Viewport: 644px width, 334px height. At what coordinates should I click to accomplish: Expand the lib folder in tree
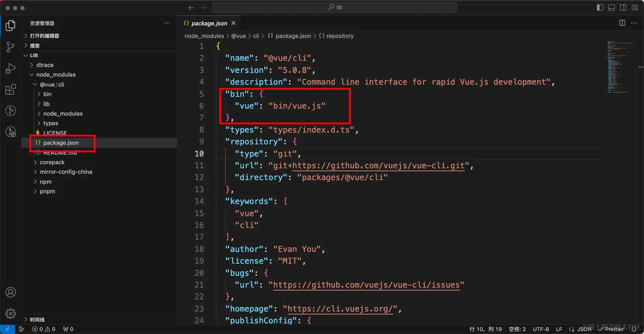pyautogui.click(x=99, y=104)
